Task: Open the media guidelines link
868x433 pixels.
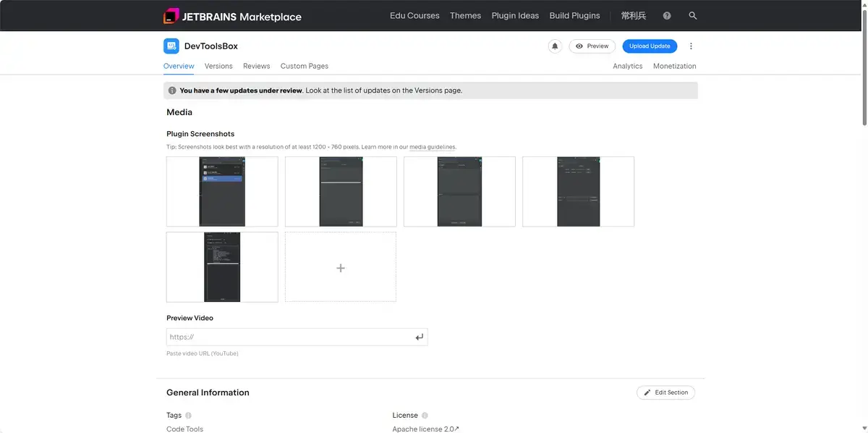Action: [433, 147]
